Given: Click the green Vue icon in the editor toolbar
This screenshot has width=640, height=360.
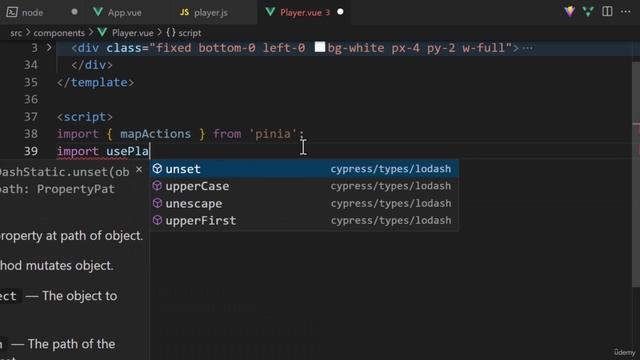Looking at the screenshot, I should 588,11.
